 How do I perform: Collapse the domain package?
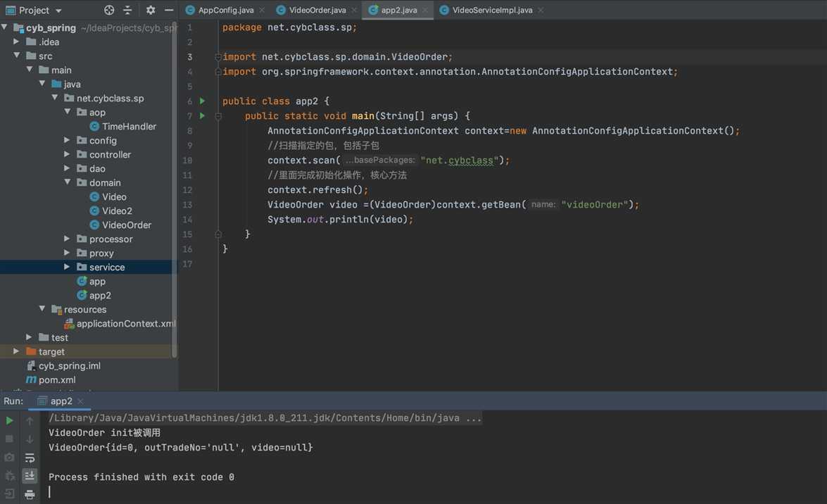[x=68, y=182]
